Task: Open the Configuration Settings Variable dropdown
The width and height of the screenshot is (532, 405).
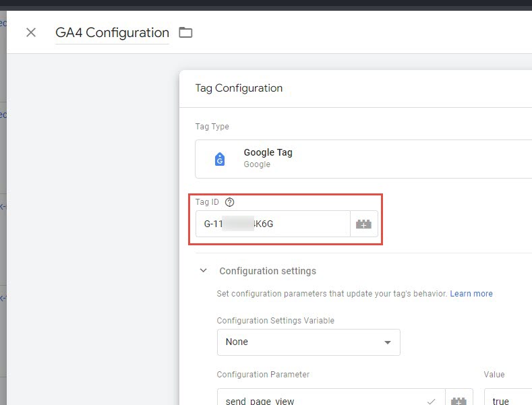Action: [x=308, y=342]
